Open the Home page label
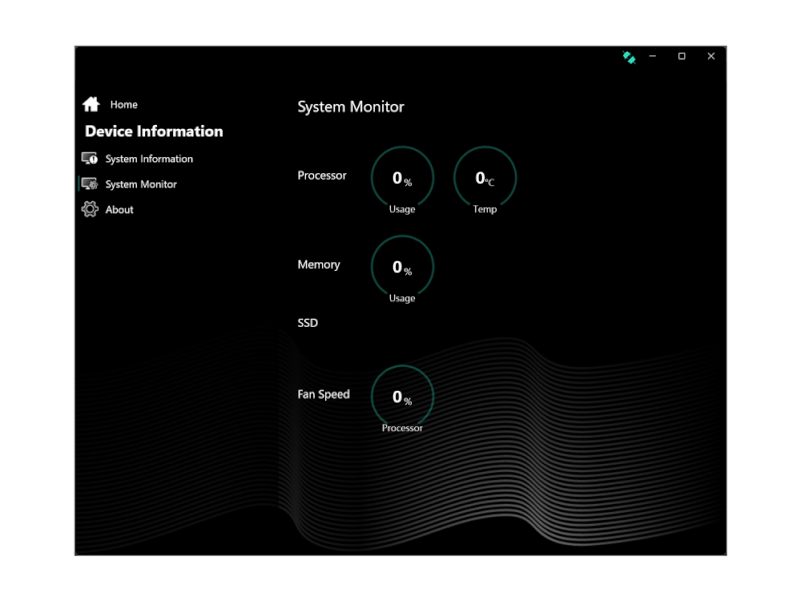 coord(124,105)
